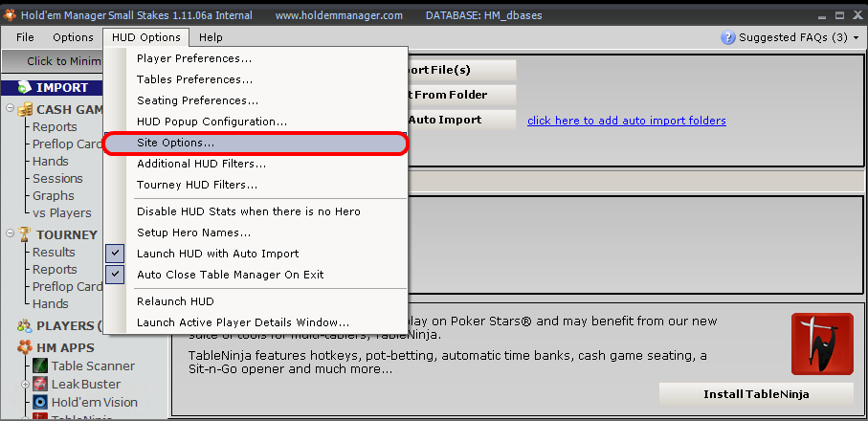
Task: Choose Seating Preferences menu entry
Action: [x=256, y=100]
